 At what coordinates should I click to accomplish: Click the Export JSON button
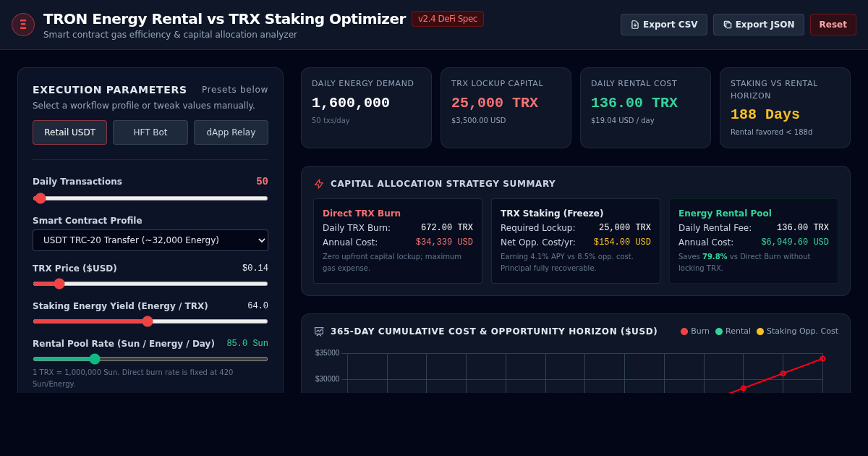[x=759, y=25]
